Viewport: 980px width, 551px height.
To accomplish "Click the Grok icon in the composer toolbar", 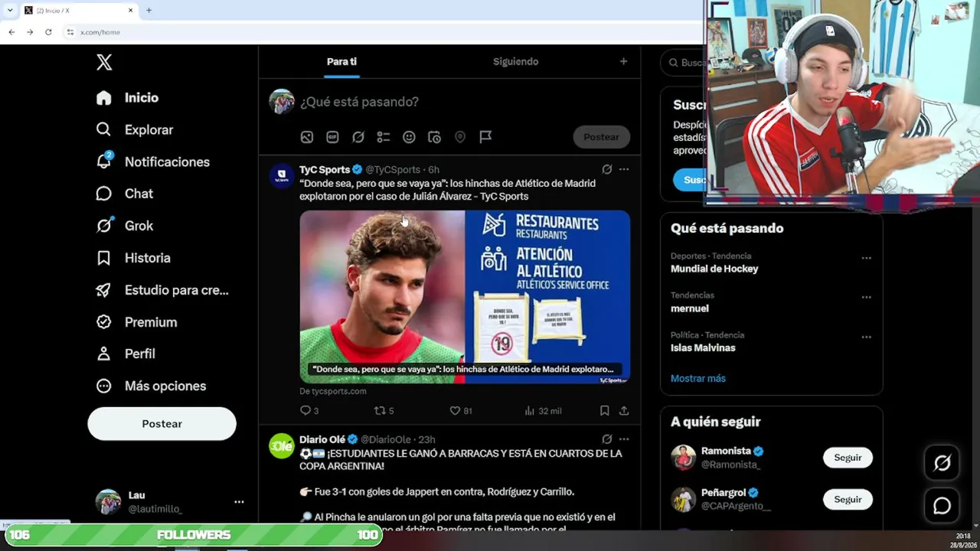I will click(358, 137).
